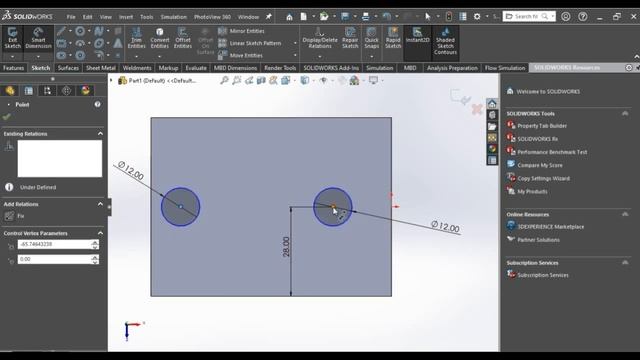This screenshot has width=640, height=360.
Task: Select the Trim Entities tool
Action: 136,38
